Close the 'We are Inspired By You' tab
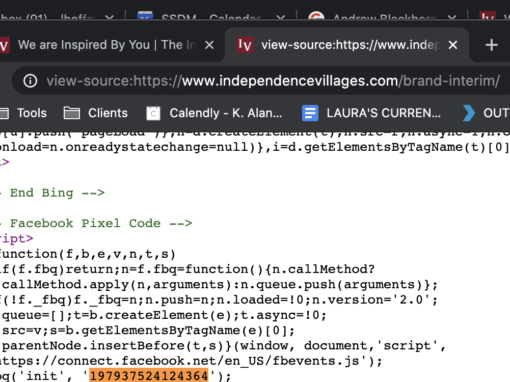The height and width of the screenshot is (382, 510). [x=209, y=45]
